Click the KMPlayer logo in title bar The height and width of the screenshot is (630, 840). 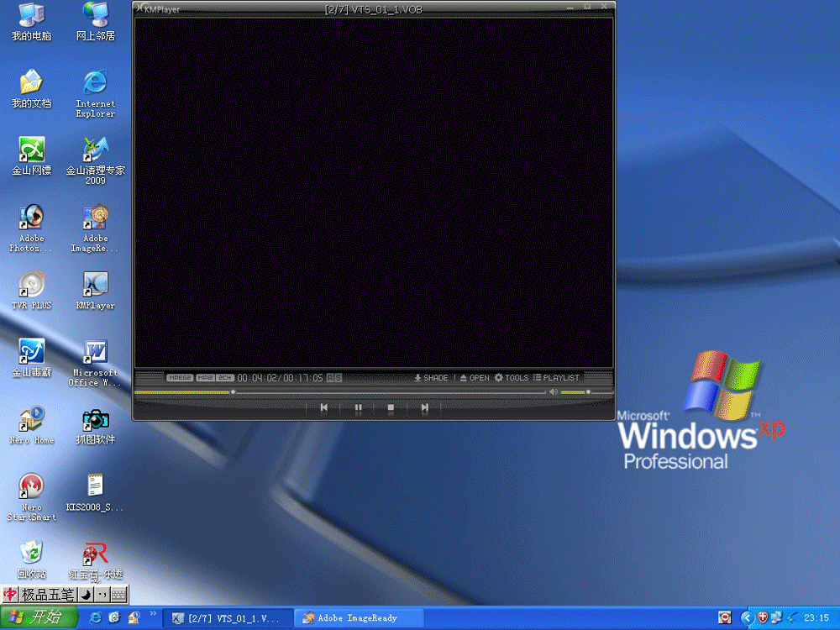point(158,9)
